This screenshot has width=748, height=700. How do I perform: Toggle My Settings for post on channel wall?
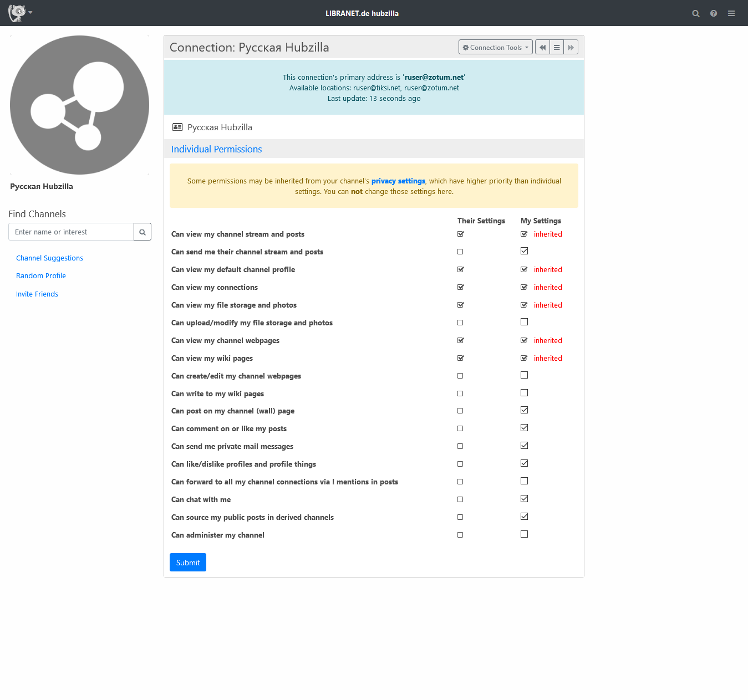[x=524, y=410]
